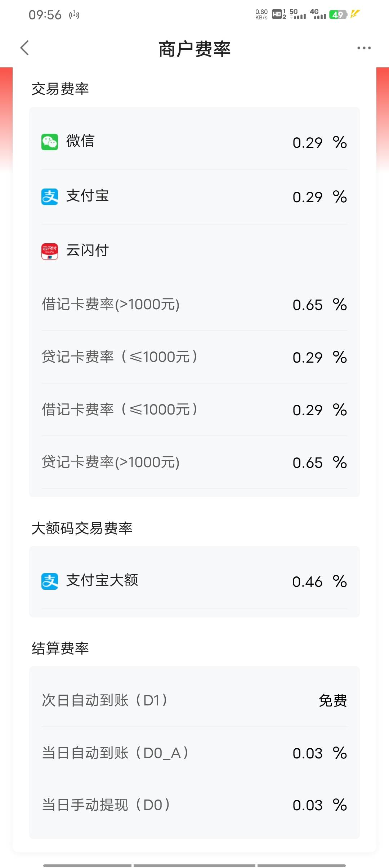Tap 当日手动提现（D0）settlement row

click(x=106, y=805)
